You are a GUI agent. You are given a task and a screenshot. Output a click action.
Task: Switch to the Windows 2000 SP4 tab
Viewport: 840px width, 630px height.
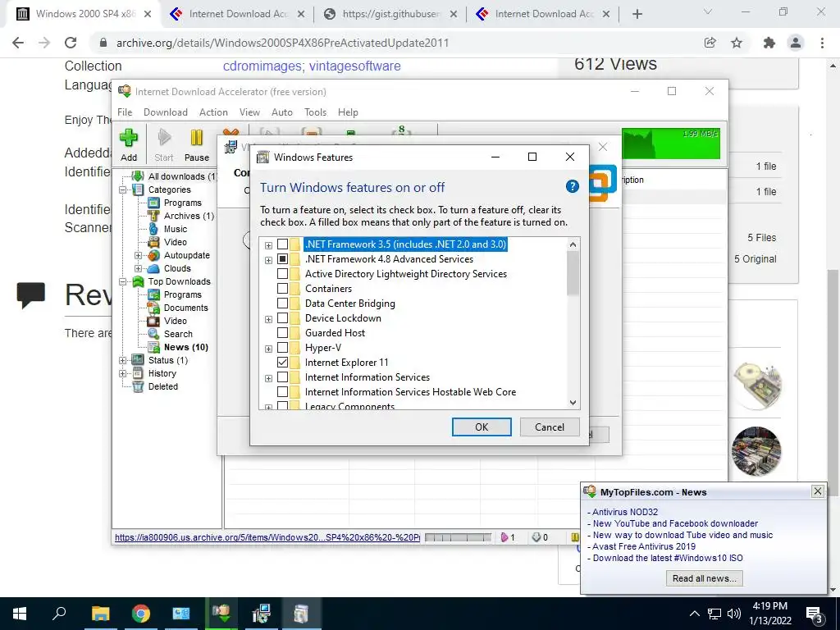click(x=84, y=14)
